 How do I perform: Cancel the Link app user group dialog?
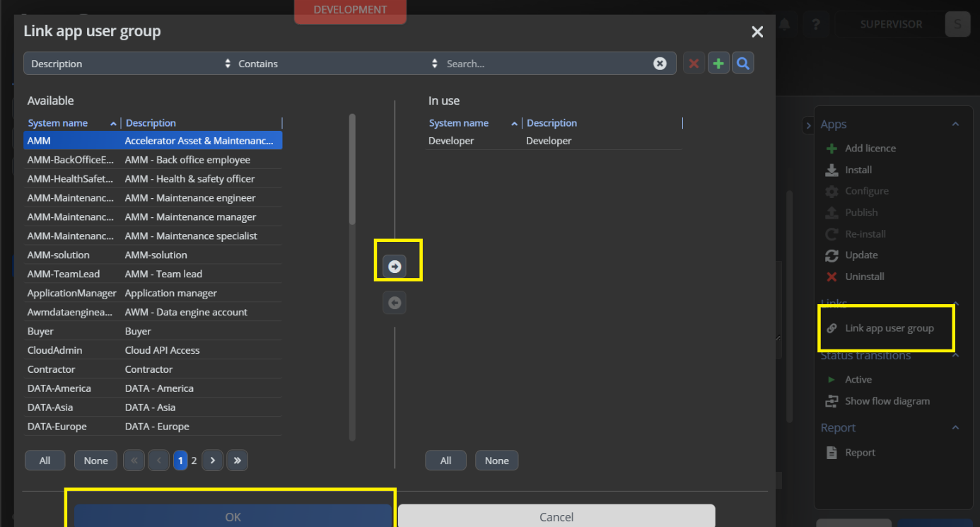point(556,516)
